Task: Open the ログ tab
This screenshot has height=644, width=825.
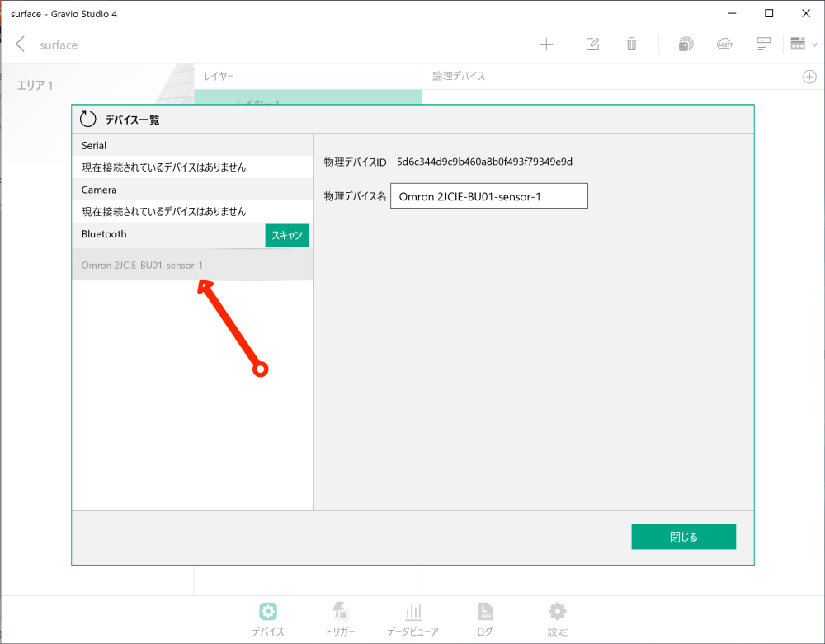Action: coord(485,619)
